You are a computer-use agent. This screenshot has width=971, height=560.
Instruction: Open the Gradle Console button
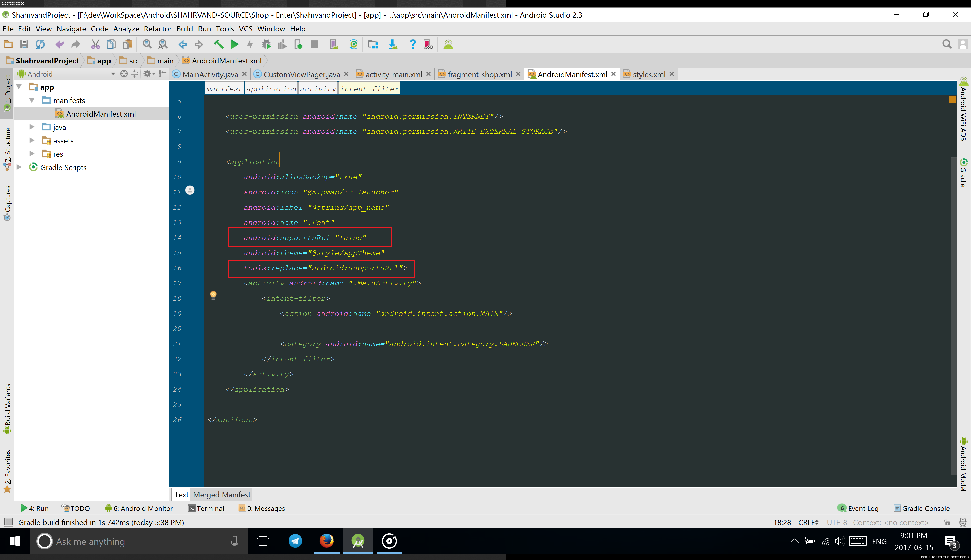pyautogui.click(x=922, y=508)
